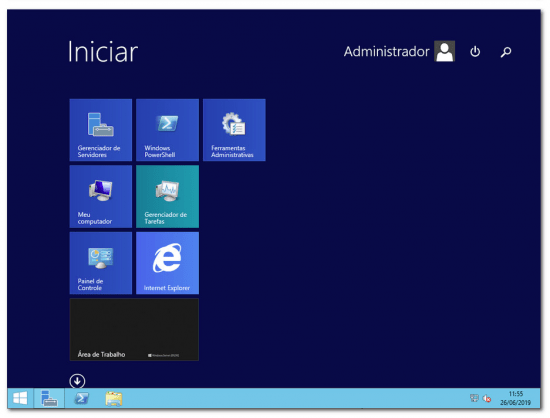Open the search magnifier icon
Screen dimensions: 550x418
coord(506,52)
